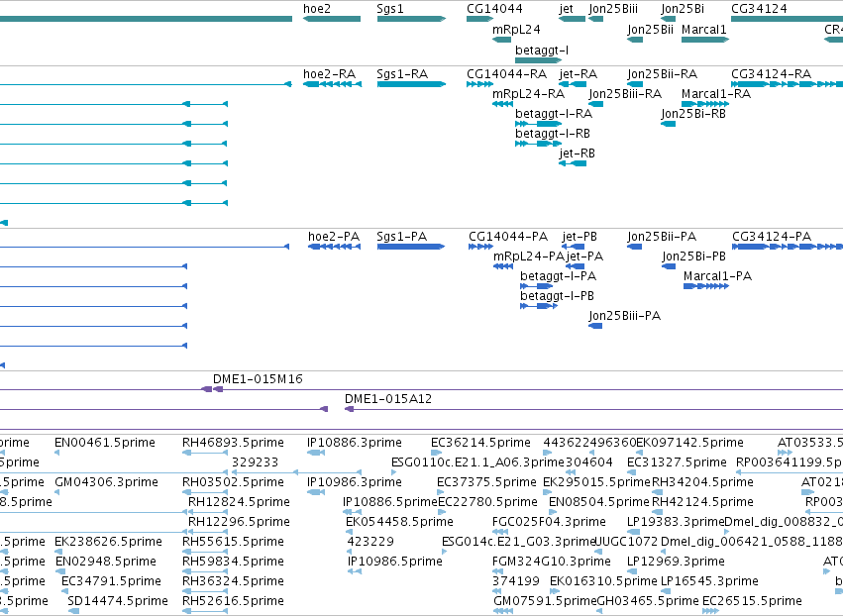The height and width of the screenshot is (616, 843).
Task: Click the Marcal1-RA transcript label
Action: coord(716,94)
